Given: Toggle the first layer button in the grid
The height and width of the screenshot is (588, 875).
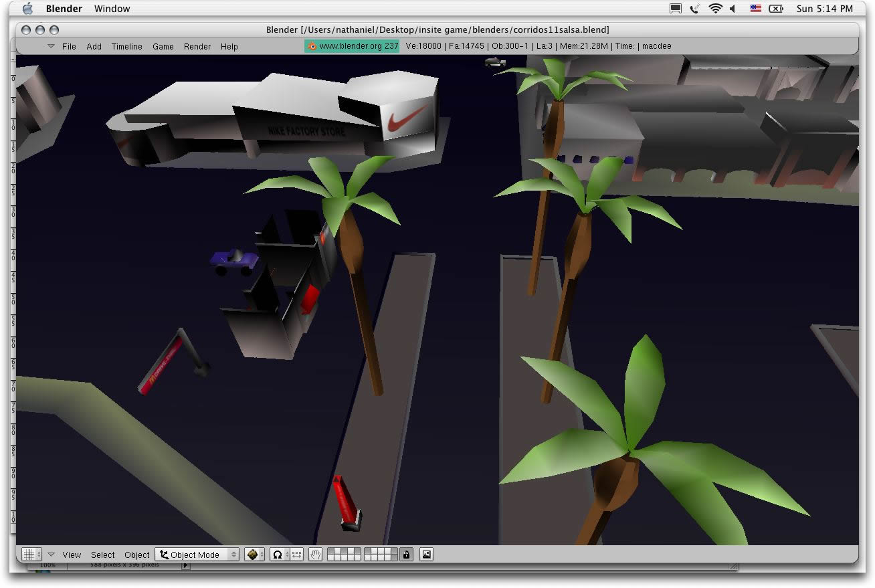Looking at the screenshot, I should tap(330, 551).
